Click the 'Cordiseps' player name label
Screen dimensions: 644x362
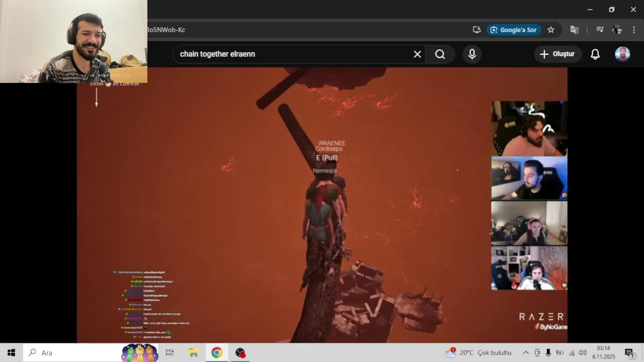[x=329, y=149]
